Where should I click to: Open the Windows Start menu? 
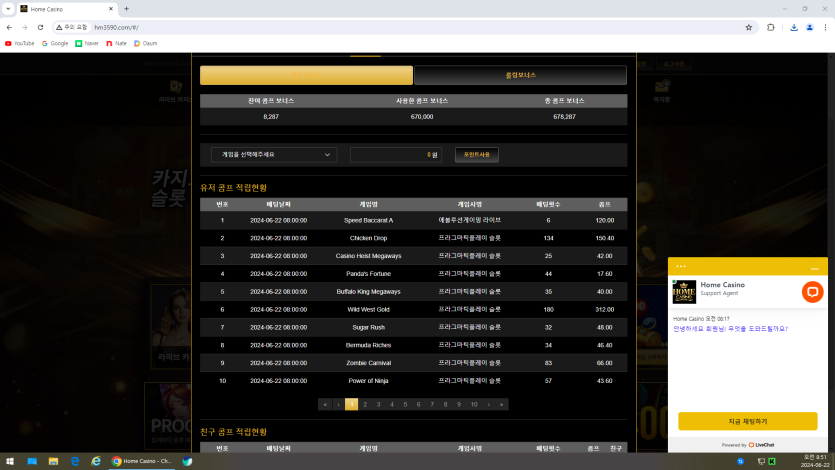click(10, 461)
